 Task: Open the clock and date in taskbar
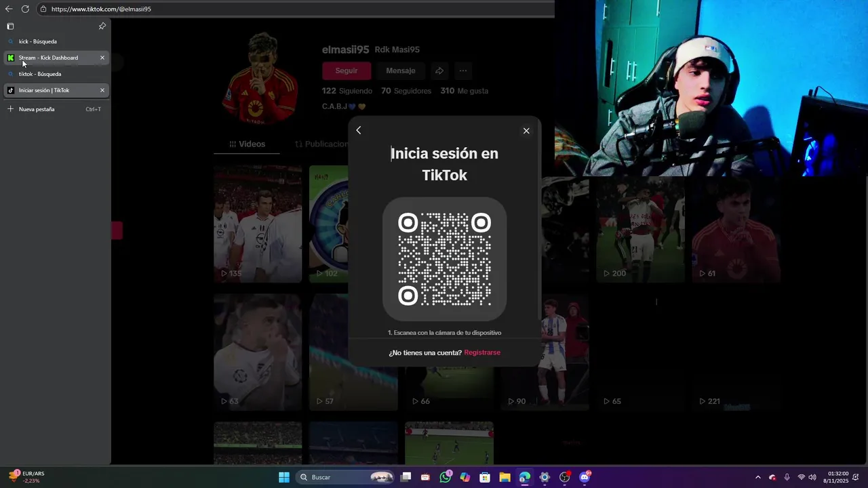837,477
